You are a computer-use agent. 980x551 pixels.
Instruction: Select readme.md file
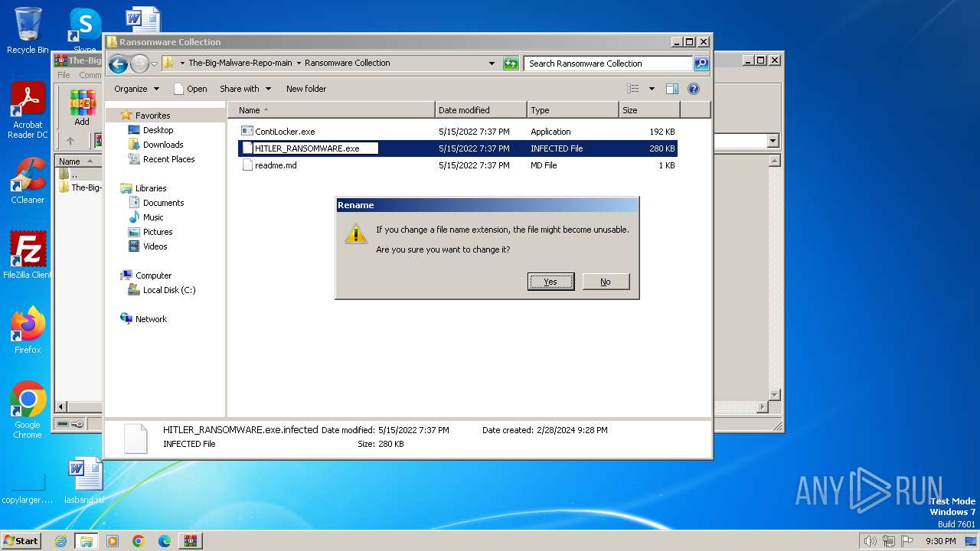276,165
